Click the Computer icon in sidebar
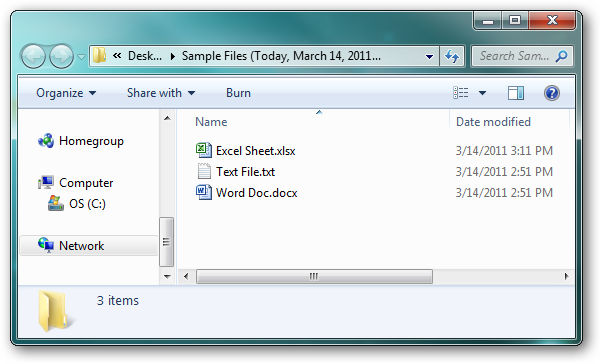Screen dimensions: 601x364 point(46,182)
